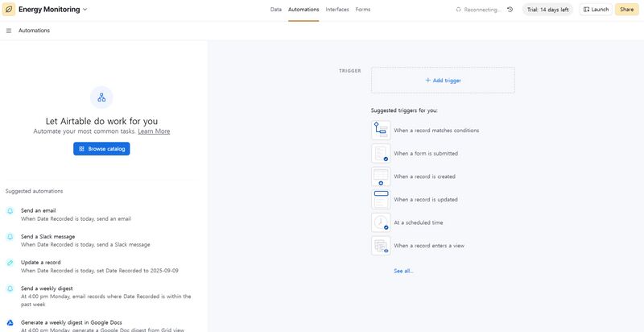Click the 'When a record matches conditions' icon
The height and width of the screenshot is (332, 644).
tap(381, 130)
